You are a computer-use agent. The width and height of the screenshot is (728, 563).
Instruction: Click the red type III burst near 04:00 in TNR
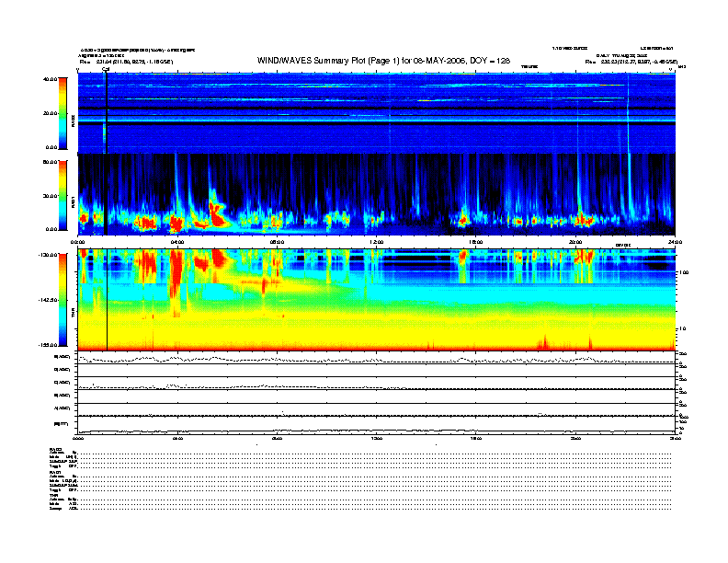click(176, 274)
